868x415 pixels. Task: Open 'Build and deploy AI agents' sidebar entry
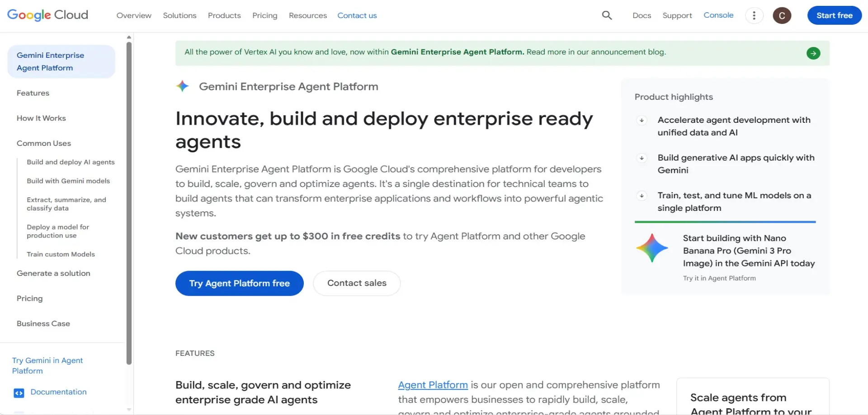point(71,162)
